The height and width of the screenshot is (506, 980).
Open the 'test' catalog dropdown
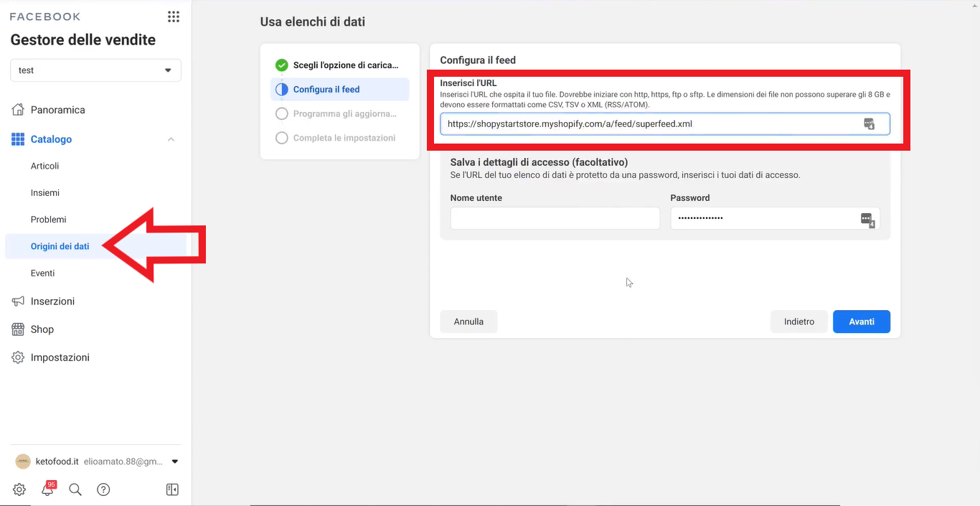click(95, 70)
